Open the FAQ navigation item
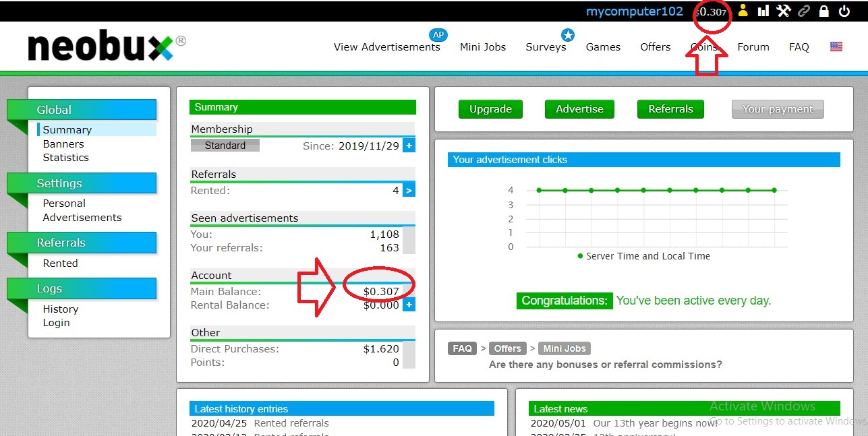 pos(799,47)
